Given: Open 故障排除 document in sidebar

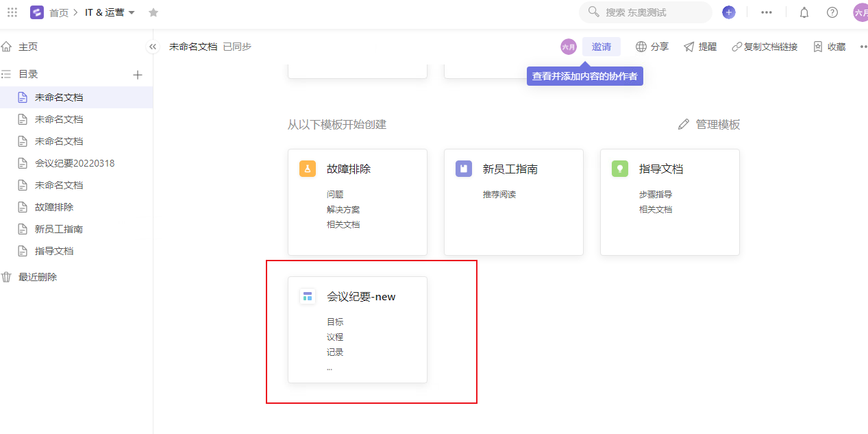Looking at the screenshot, I should [76, 207].
